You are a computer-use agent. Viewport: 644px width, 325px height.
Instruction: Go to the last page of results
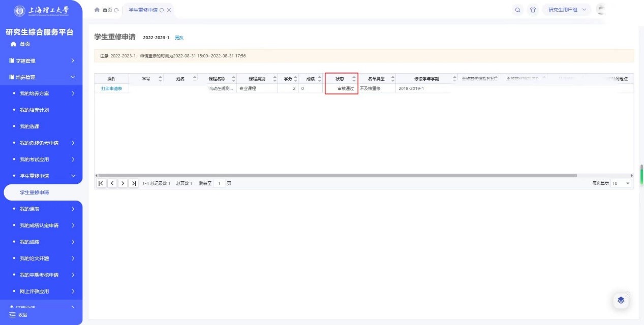point(134,183)
